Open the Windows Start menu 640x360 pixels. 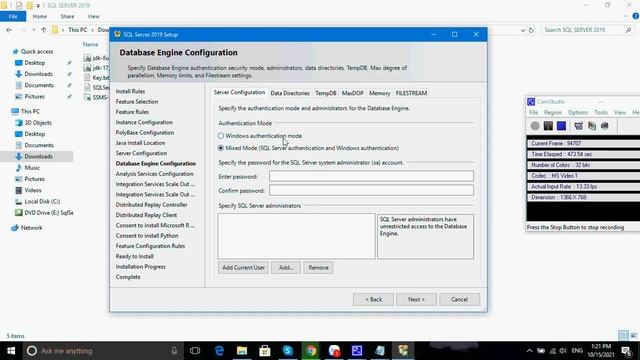pyautogui.click(x=11, y=351)
